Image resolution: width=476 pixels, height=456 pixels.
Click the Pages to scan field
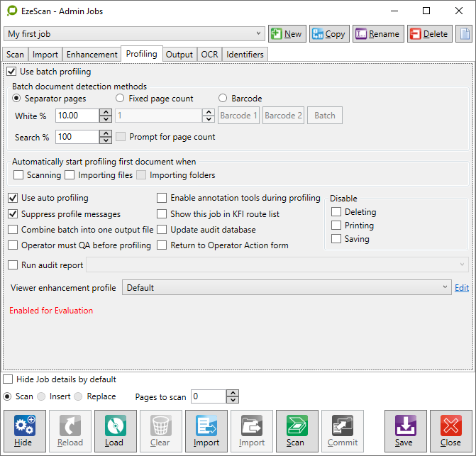208,396
